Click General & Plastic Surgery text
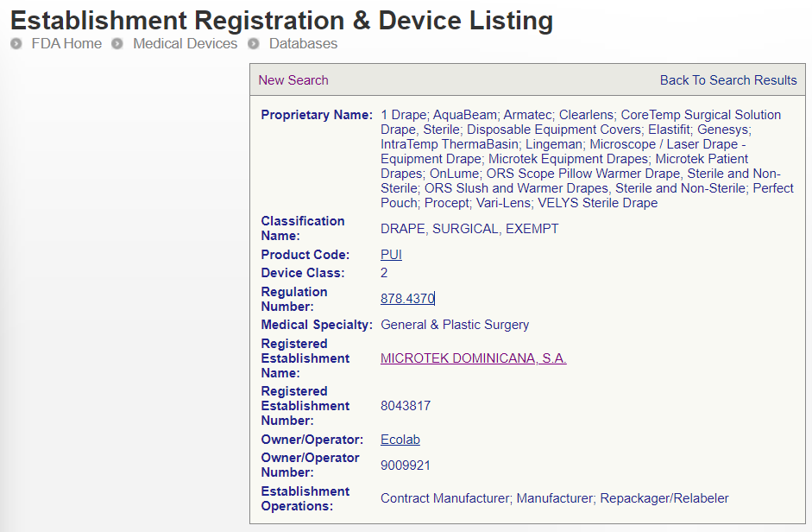Viewport: 812px width, 532px height. pyautogui.click(x=455, y=325)
